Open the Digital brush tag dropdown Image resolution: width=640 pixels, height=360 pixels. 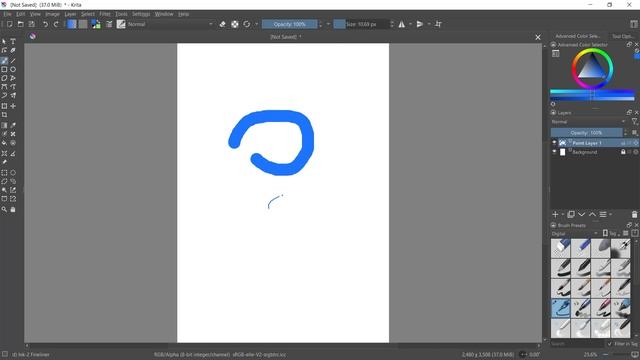coord(575,233)
